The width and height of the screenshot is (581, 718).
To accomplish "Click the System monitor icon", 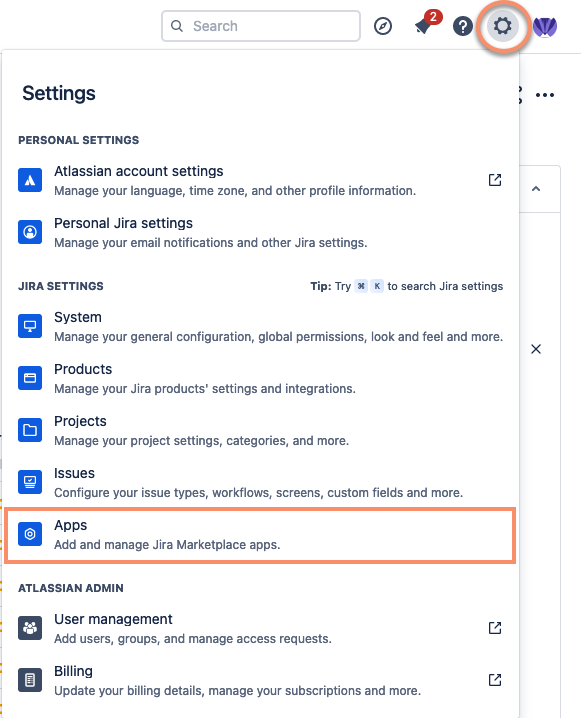I will [30, 326].
